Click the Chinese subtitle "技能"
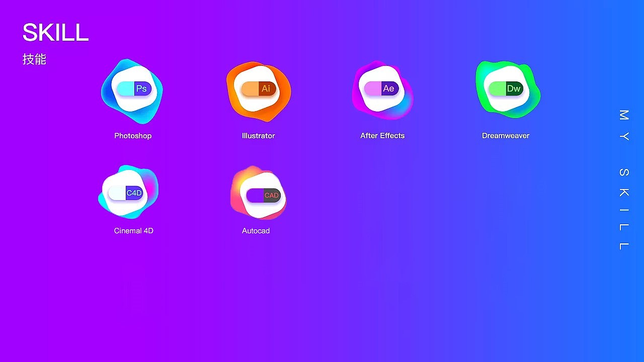 click(34, 59)
